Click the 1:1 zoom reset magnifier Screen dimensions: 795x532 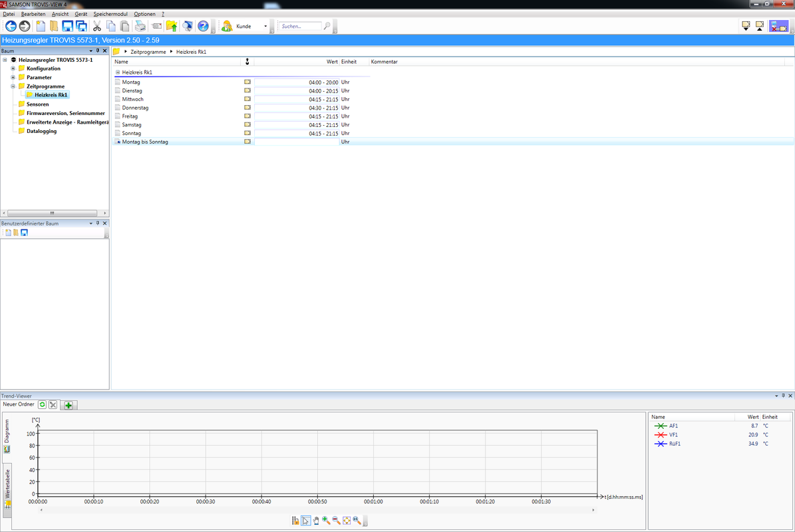(x=357, y=520)
